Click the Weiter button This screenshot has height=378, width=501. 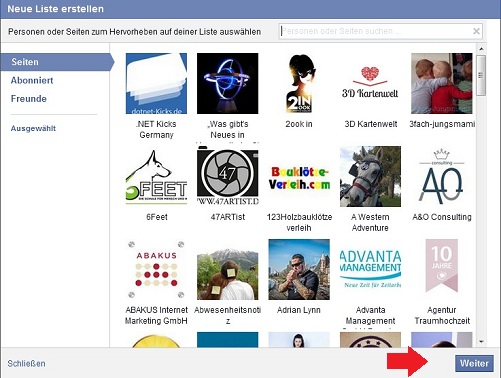point(474,363)
